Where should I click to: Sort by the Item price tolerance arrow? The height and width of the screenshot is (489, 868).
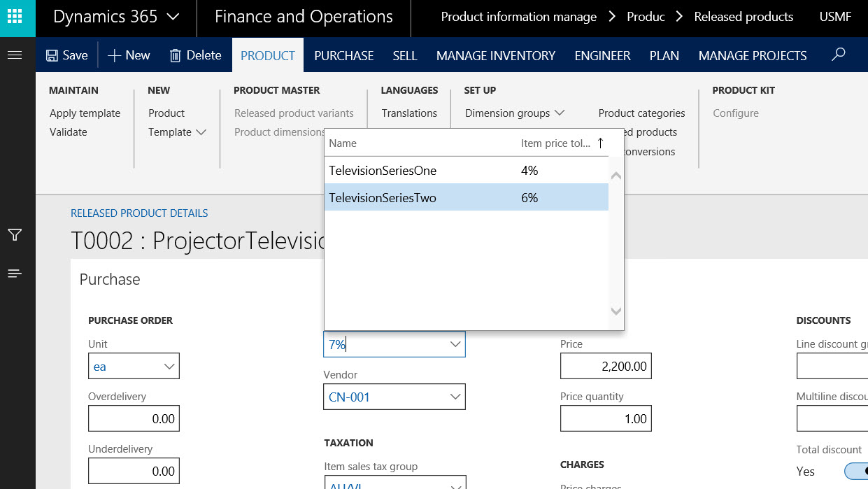pos(600,143)
